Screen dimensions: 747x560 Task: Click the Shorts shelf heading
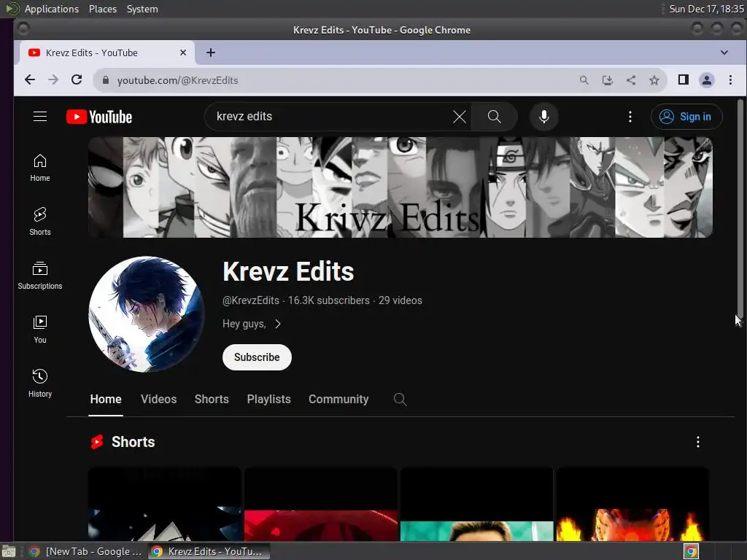click(x=133, y=442)
